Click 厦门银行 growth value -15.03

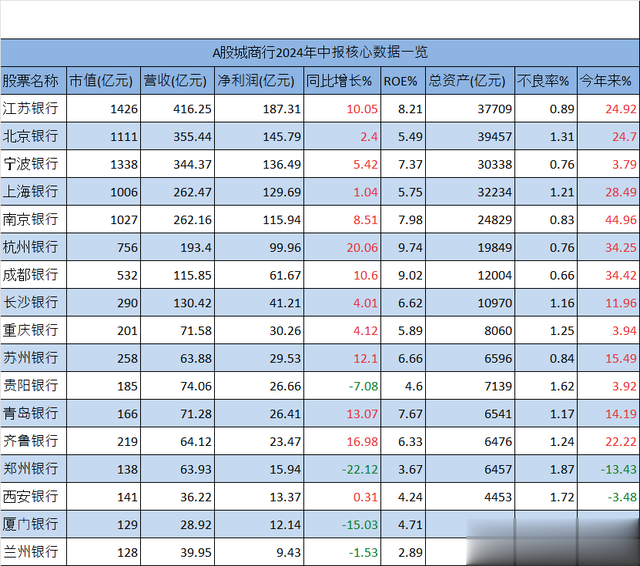360,525
